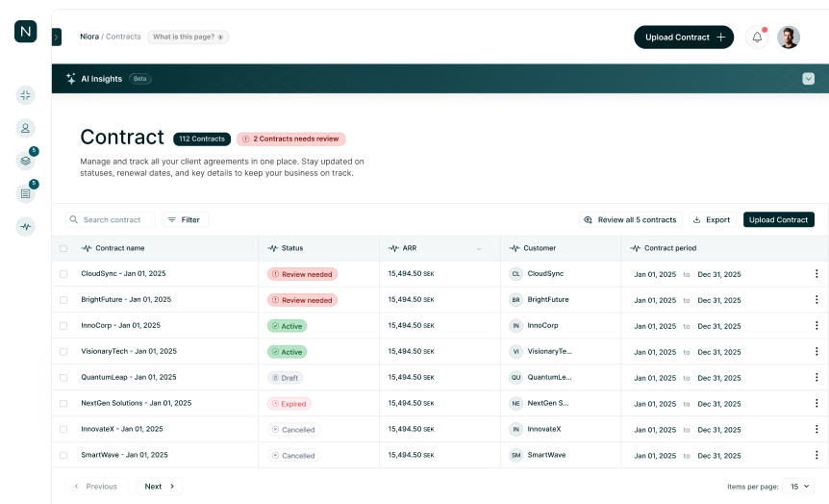
Task: Open the document list icon in sidebar
Action: click(26, 193)
